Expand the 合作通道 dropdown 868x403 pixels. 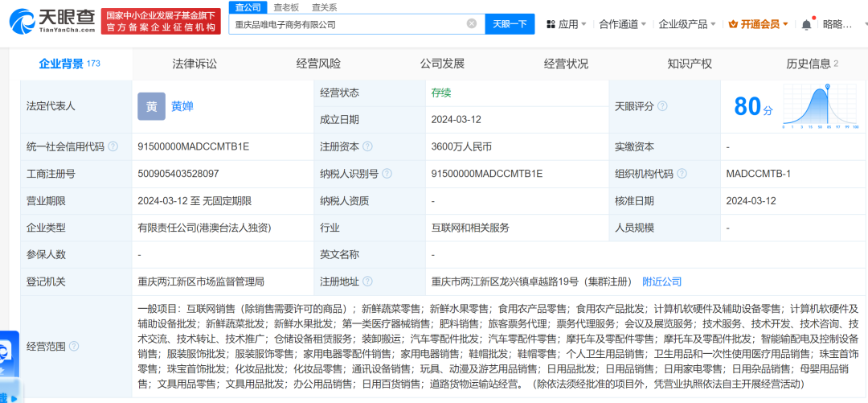623,24
